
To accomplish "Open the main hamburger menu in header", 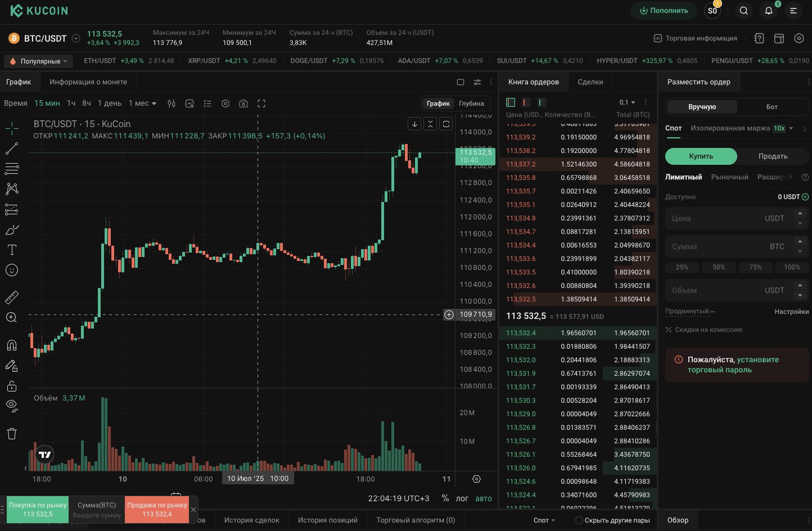I will click(x=793, y=11).
